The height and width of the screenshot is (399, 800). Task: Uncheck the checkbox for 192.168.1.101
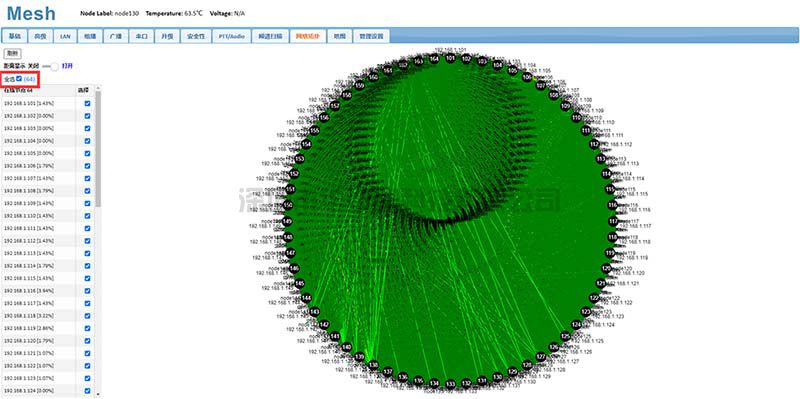[x=87, y=103]
